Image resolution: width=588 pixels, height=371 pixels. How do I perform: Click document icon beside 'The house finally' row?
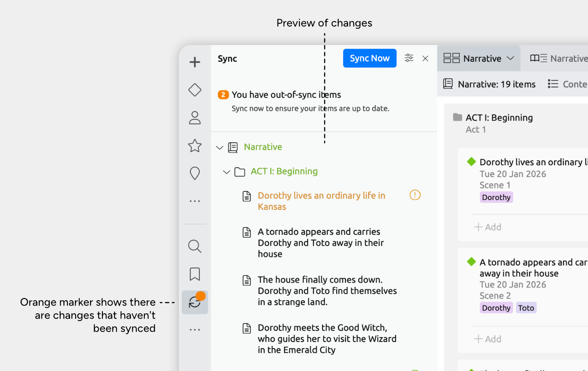click(x=247, y=280)
